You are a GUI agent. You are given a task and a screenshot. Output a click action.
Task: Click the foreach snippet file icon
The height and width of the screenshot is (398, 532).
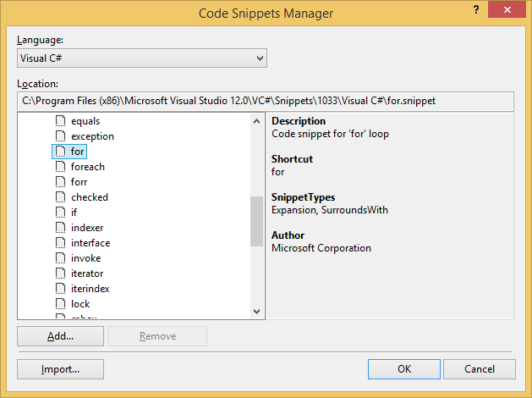coord(60,167)
